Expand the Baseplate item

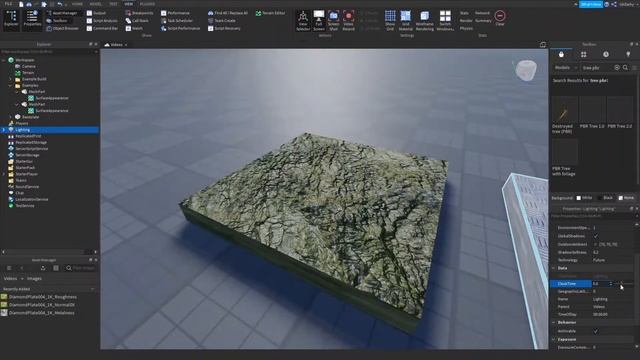(10, 117)
